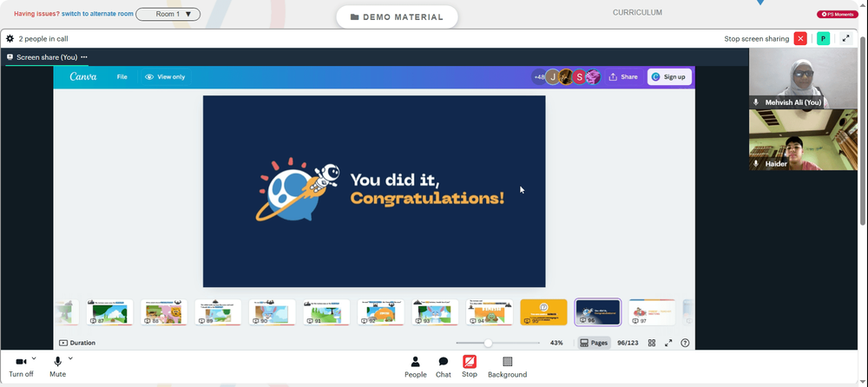Expand microphone options chevron
Viewport: 868px width, 387px height.
pos(70,358)
